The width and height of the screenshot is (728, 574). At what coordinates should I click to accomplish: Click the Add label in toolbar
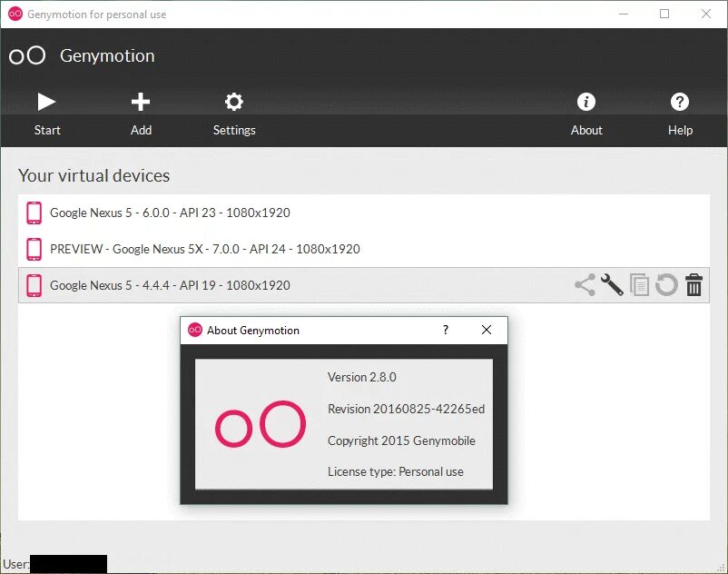pos(141,130)
